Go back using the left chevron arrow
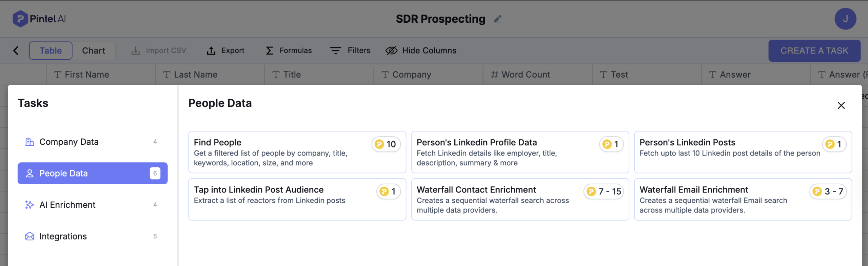 click(x=16, y=50)
